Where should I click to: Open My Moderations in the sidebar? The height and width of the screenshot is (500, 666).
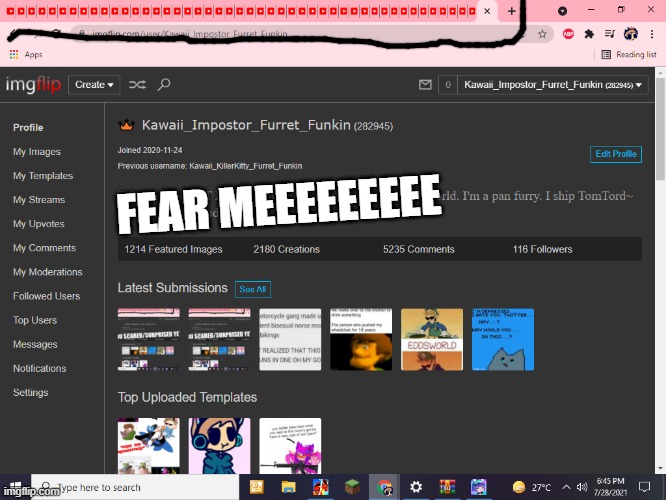click(48, 272)
